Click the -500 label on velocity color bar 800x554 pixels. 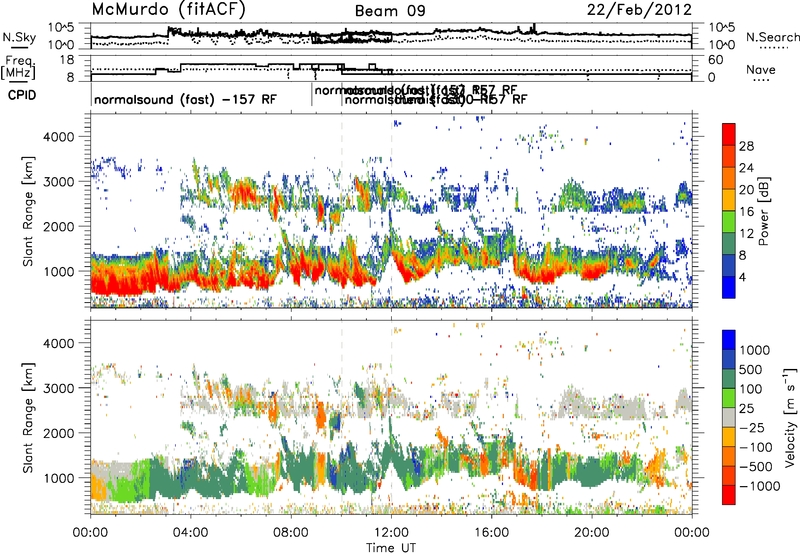756,467
